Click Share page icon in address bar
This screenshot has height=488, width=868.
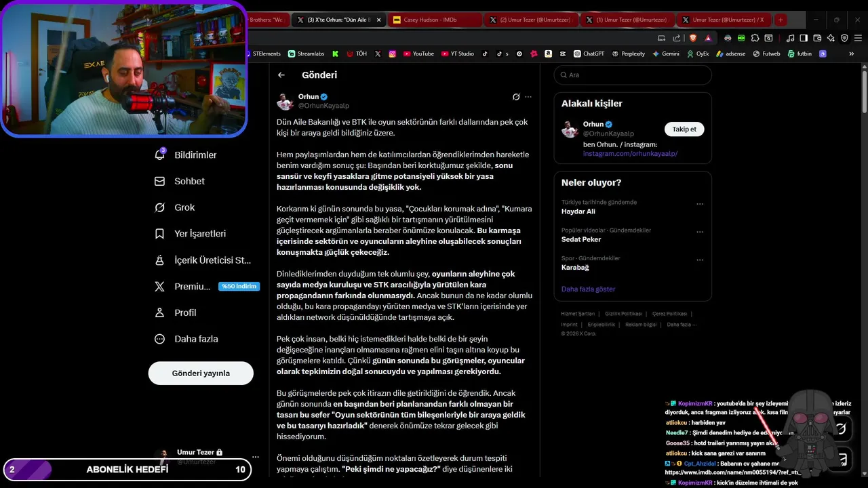(x=677, y=38)
